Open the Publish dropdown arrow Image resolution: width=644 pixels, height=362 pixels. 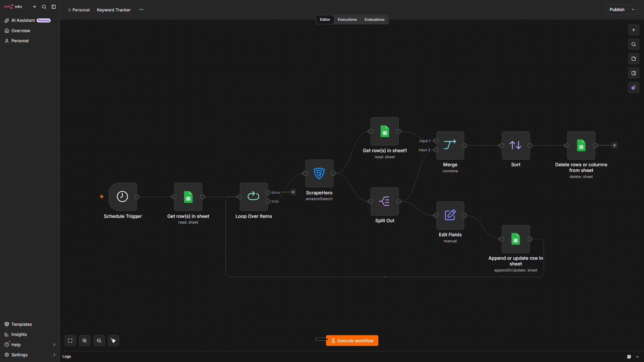[633, 9]
